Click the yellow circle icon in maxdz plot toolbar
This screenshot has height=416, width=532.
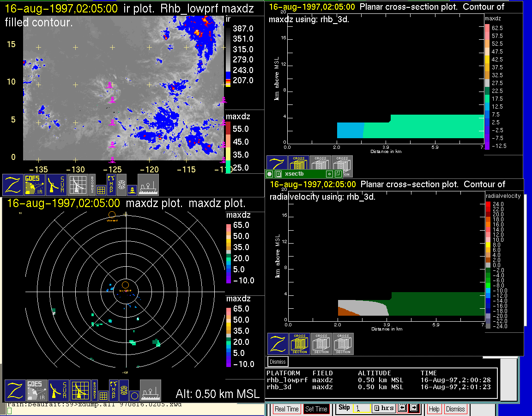click(134, 396)
